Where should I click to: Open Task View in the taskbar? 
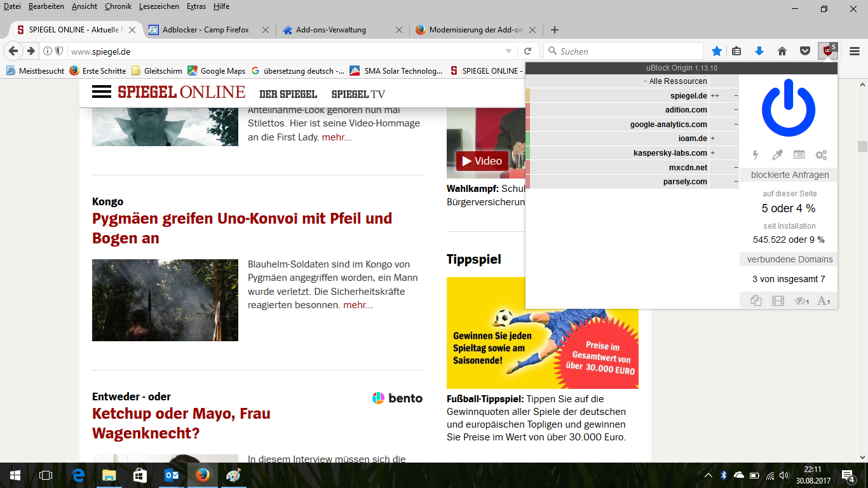tap(46, 475)
